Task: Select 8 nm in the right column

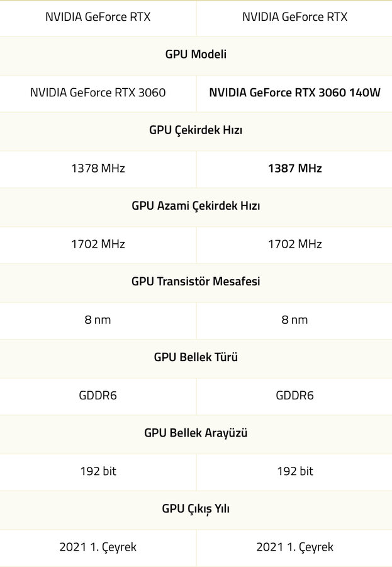Action: 294,319
